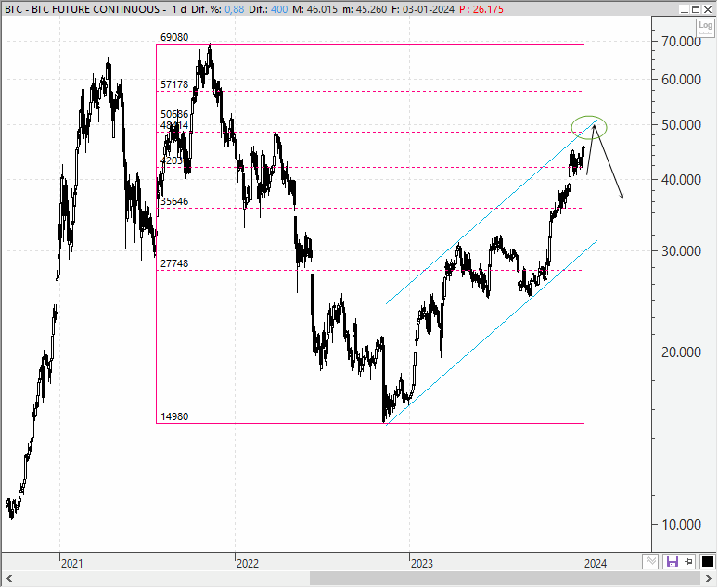Click the scroll-left arrow of horizontal scrollbar
Viewport: 718px width, 588px height.
[8, 578]
